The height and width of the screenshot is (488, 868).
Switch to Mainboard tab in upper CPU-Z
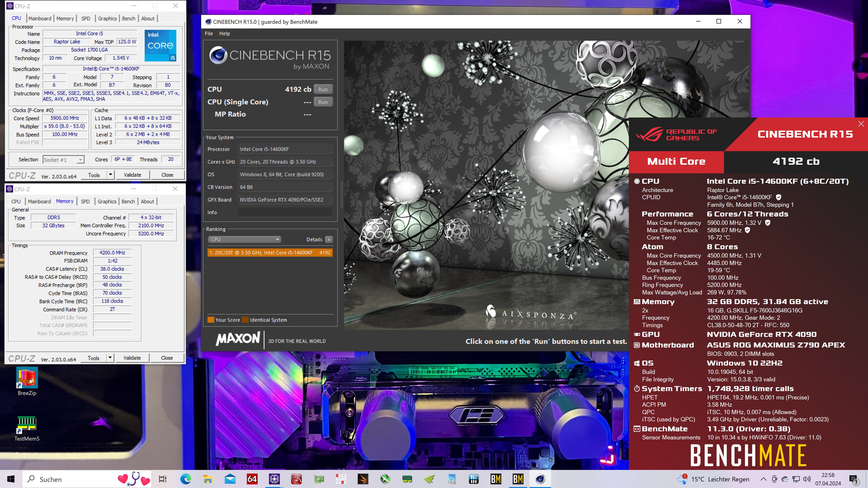pos(40,19)
